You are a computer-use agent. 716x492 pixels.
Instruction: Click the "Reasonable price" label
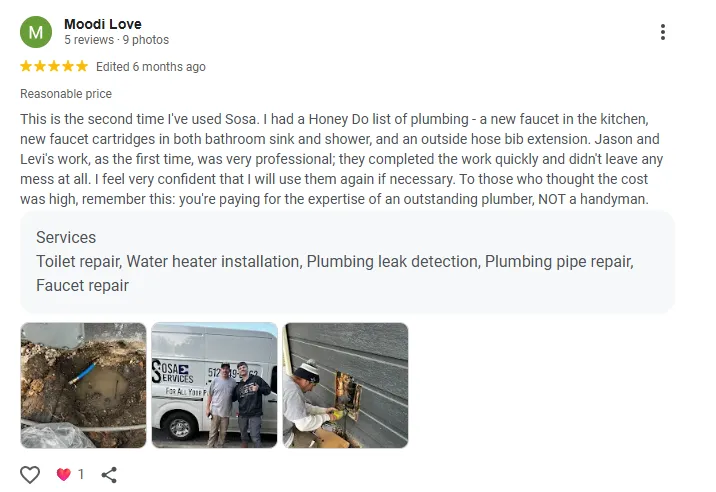tap(66, 94)
